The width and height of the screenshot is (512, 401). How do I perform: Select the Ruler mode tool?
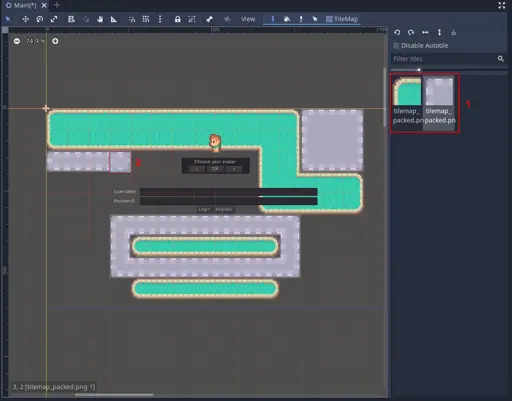114,19
